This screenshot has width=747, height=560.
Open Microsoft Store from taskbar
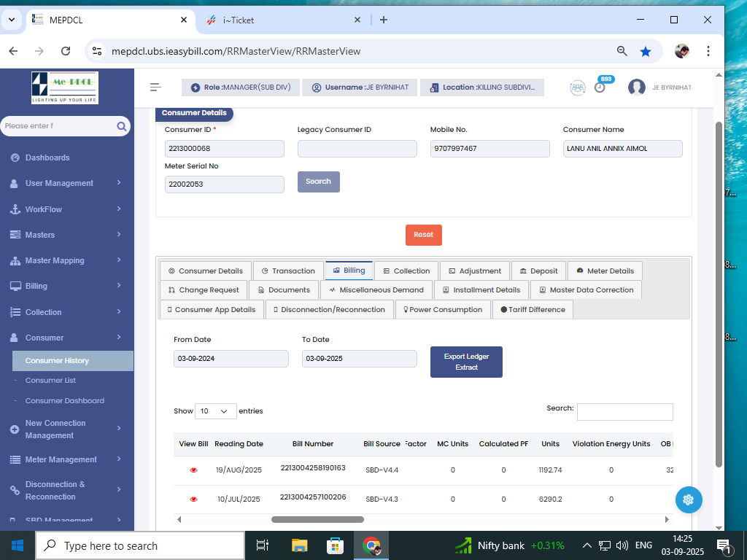click(x=335, y=545)
